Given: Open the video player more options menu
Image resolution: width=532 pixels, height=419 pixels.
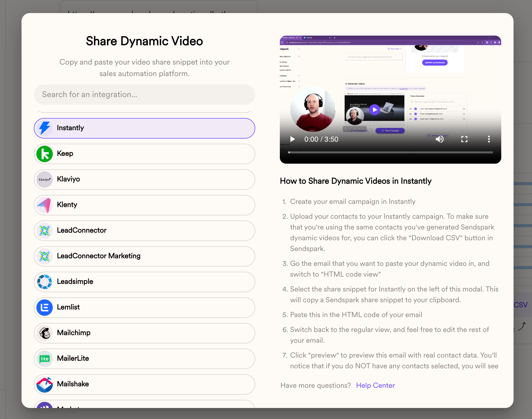Looking at the screenshot, I should coord(489,139).
